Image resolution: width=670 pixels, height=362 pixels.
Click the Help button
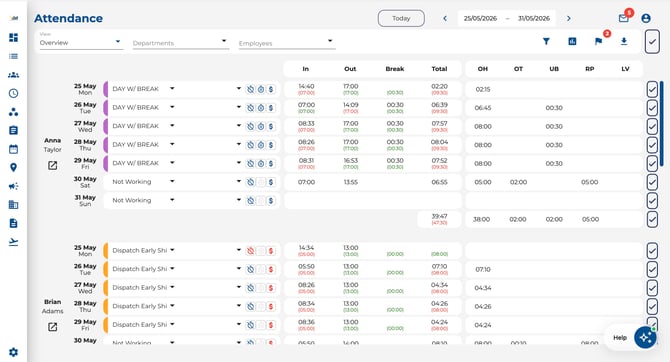pyautogui.click(x=620, y=338)
